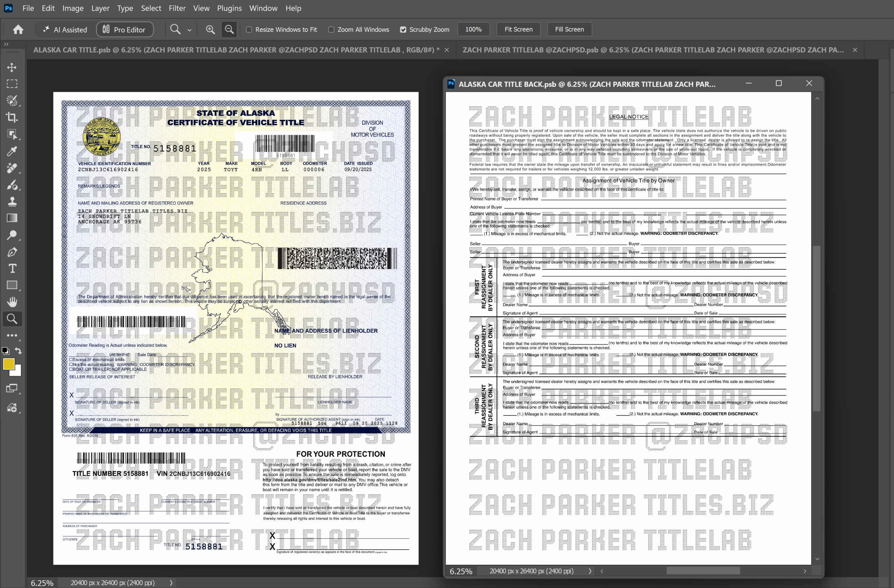Image resolution: width=894 pixels, height=588 pixels.
Task: Expand main window status bar info arrow
Action: click(x=171, y=583)
